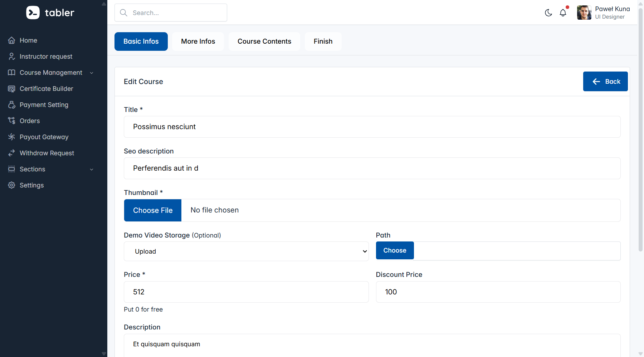This screenshot has width=644, height=357.
Task: Open the Demo Video Storage dropdown
Action: coord(246,251)
